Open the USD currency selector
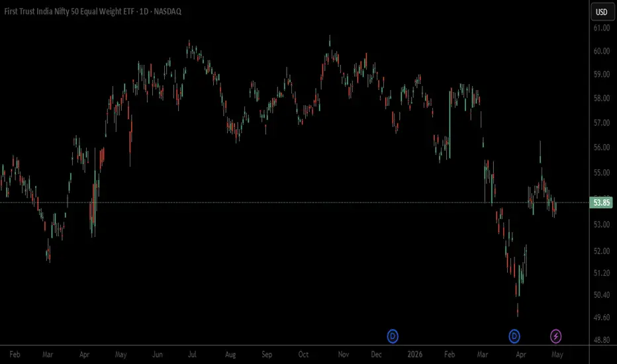The image size is (617, 364). point(602,12)
